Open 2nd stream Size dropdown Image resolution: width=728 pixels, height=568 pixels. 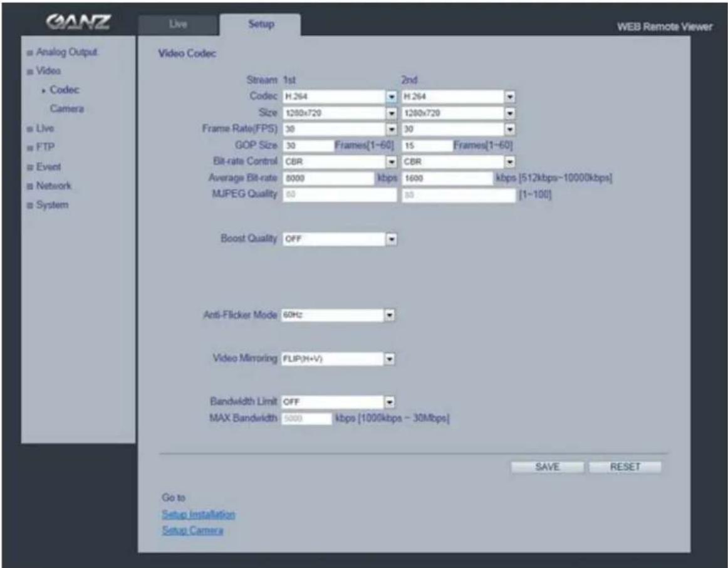point(459,113)
